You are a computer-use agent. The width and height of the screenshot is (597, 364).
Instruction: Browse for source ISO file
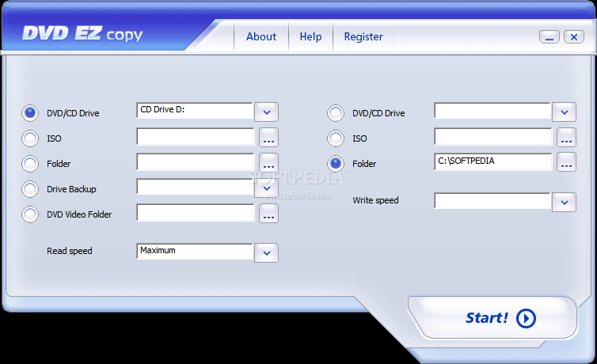click(x=268, y=138)
